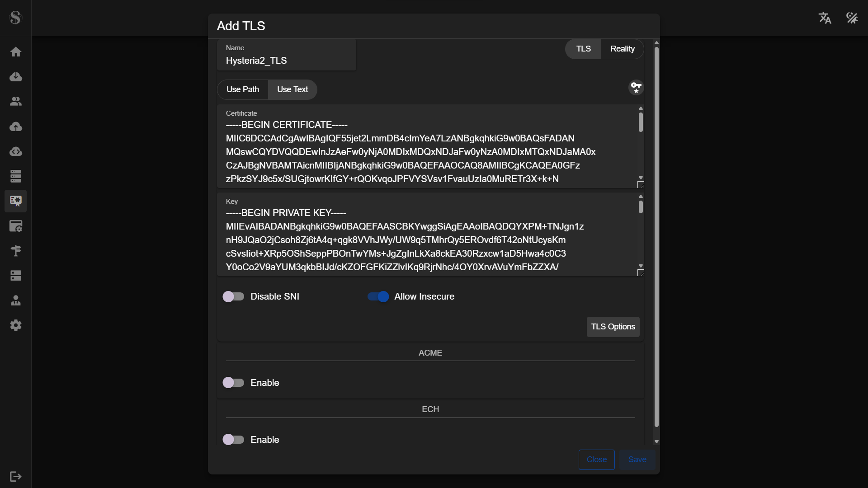Turn off the Allow Insecure toggle

[x=378, y=296]
